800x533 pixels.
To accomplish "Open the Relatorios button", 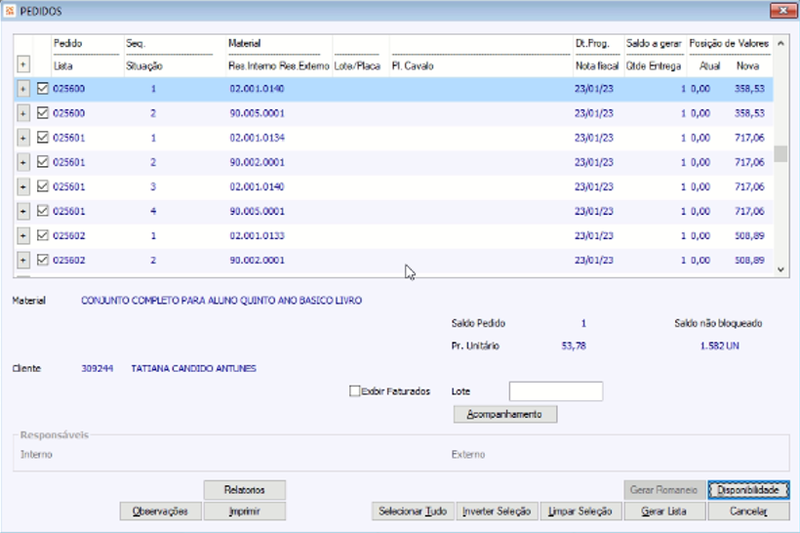I will coord(244,490).
